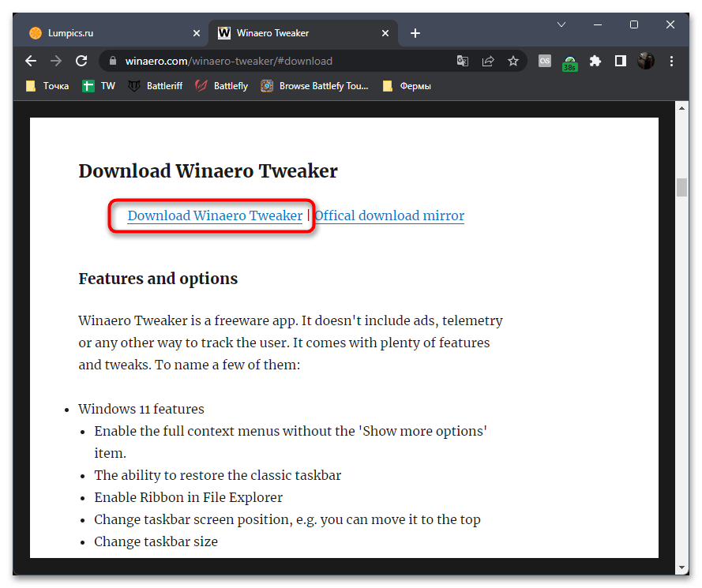Click 'Enable Ribbon in File Explorer' text
This screenshot has width=702, height=588.
click(x=189, y=497)
